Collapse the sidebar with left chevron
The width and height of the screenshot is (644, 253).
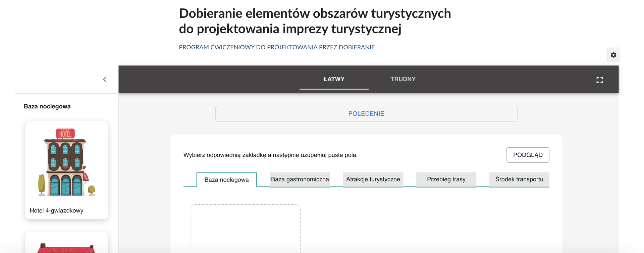104,79
